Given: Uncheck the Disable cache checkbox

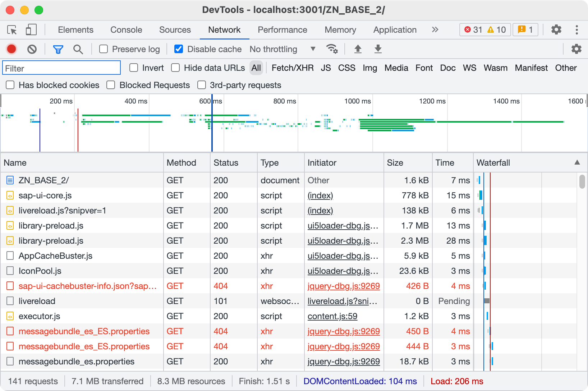Looking at the screenshot, I should pos(179,49).
